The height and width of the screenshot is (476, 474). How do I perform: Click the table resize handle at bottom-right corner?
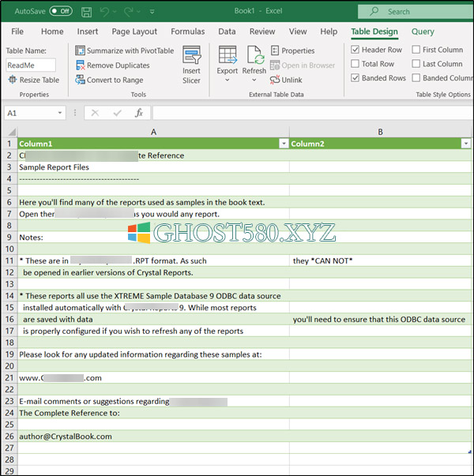(x=469, y=452)
